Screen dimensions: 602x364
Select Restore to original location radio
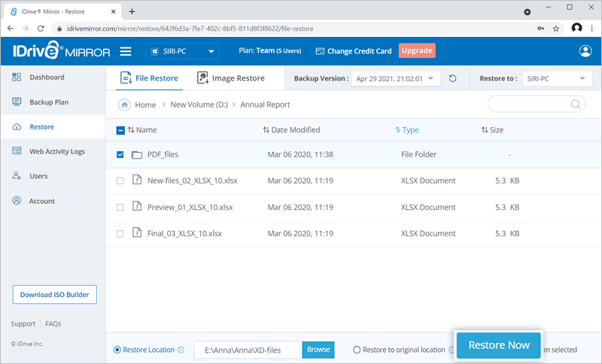point(357,350)
